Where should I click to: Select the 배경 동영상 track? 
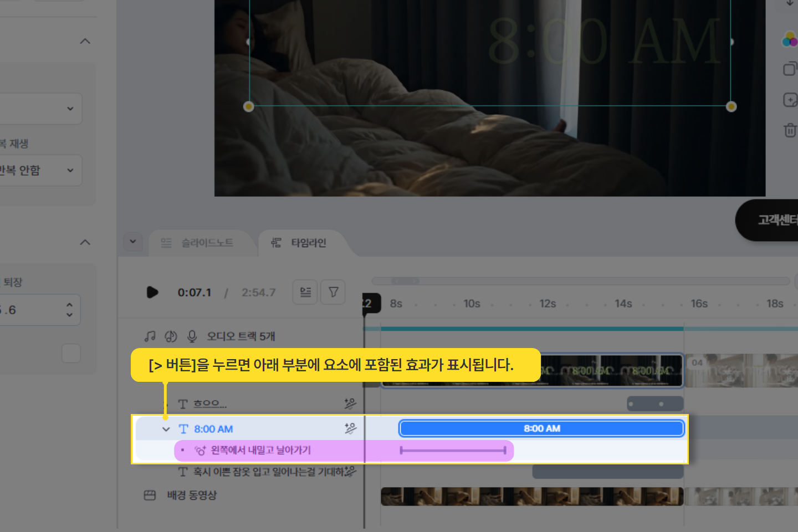point(192,495)
